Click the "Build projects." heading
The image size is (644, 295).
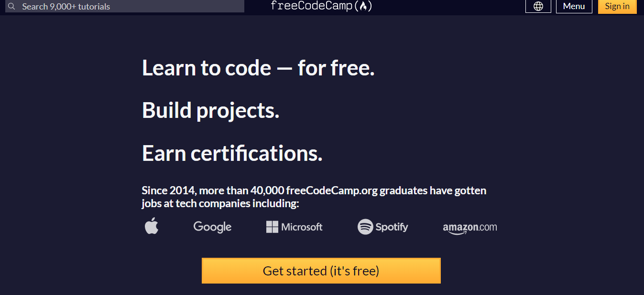coord(210,110)
